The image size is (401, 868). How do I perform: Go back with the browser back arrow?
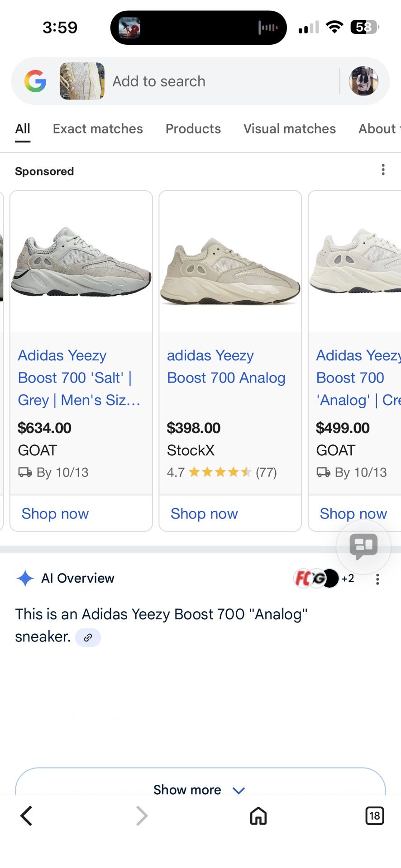pos(26,816)
